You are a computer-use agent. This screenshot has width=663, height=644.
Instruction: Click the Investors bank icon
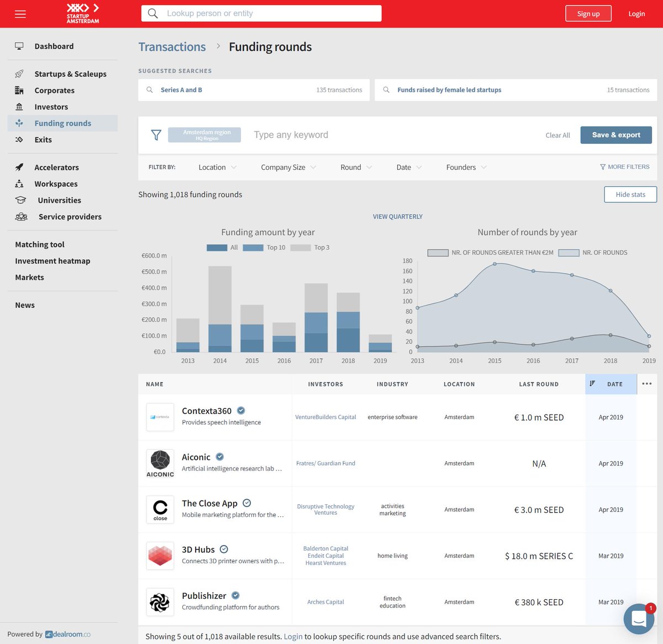click(19, 107)
